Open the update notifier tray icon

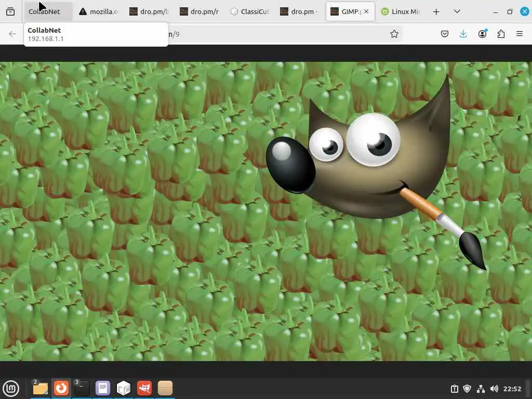click(454, 389)
